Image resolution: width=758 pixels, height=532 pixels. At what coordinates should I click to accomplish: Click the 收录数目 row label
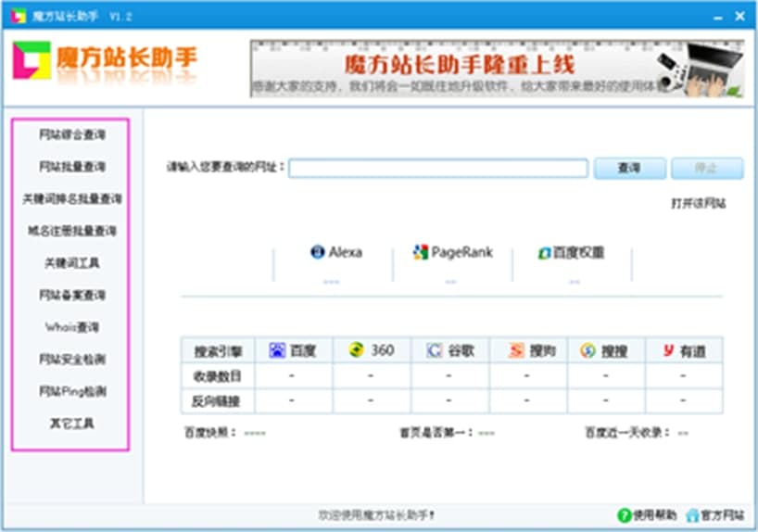(217, 375)
